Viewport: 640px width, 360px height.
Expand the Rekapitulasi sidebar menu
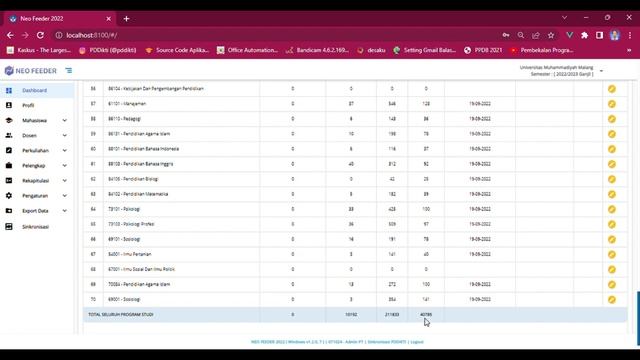coord(37,181)
